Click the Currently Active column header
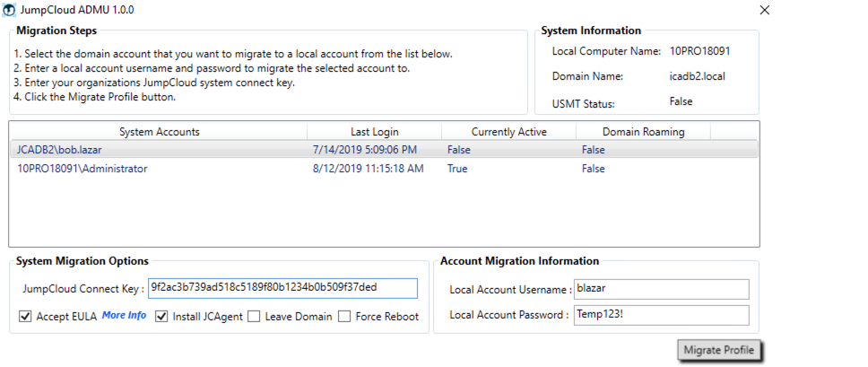This screenshot has width=868, height=367. [508, 132]
